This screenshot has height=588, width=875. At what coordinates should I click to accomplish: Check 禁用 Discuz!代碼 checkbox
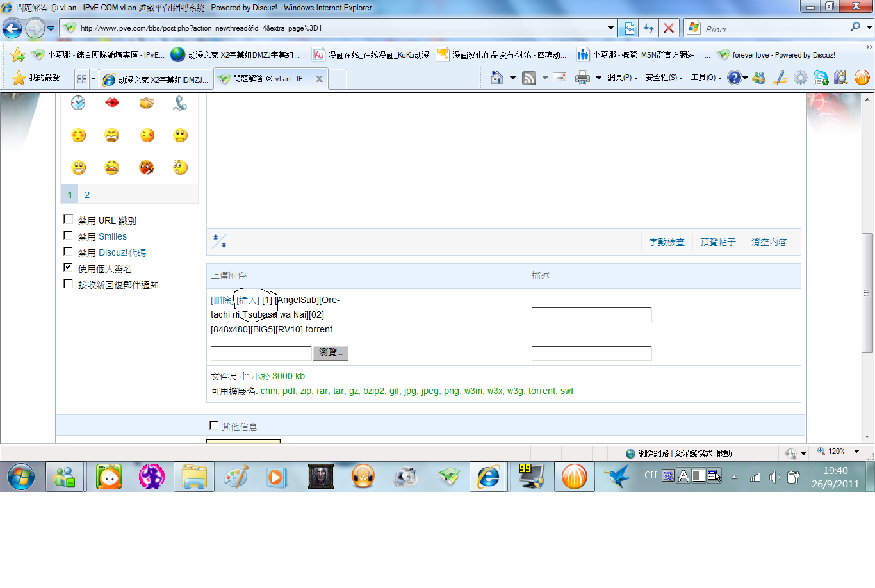click(x=69, y=251)
